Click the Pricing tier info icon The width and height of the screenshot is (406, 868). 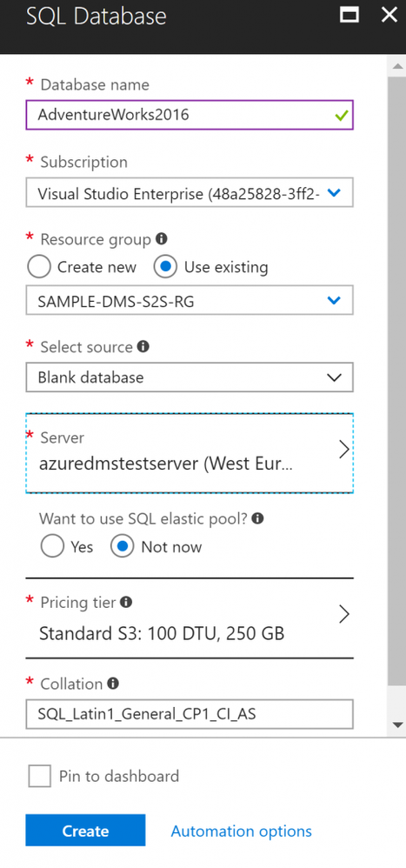click(x=127, y=602)
